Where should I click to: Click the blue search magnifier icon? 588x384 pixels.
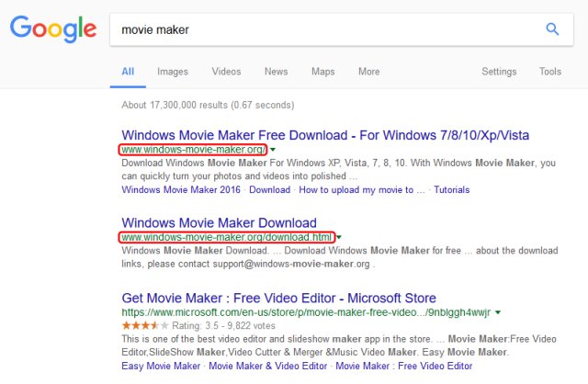tap(552, 29)
